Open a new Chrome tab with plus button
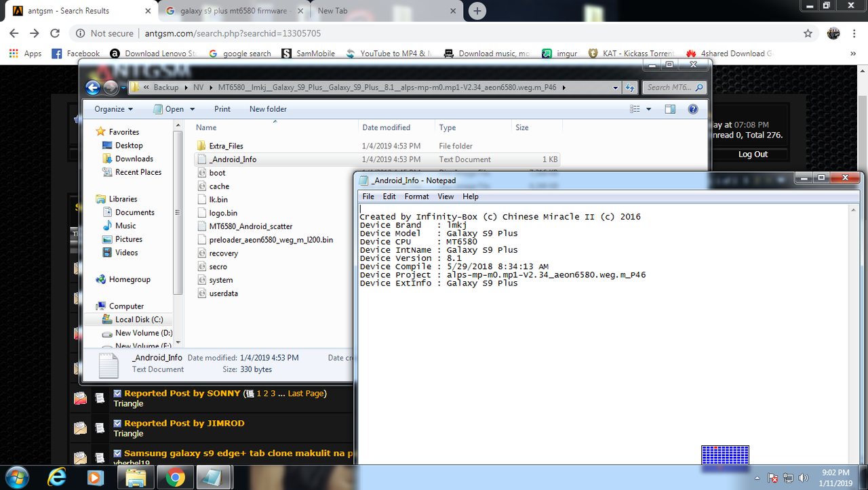 [477, 11]
